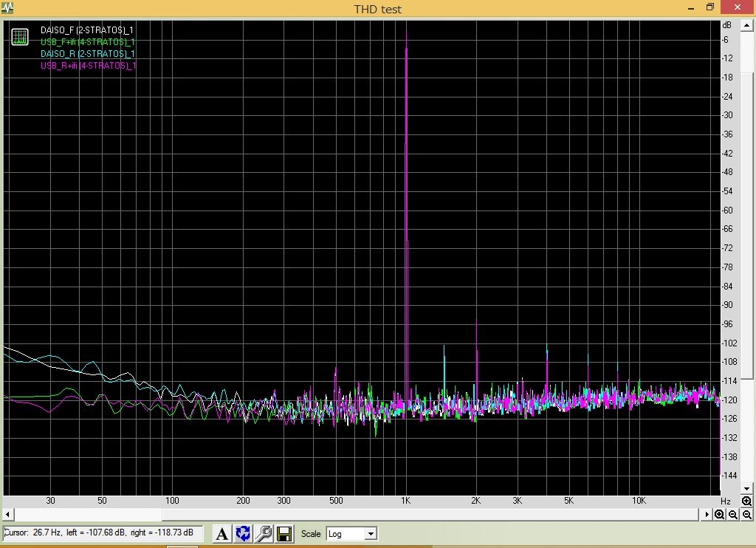The height and width of the screenshot is (548, 756).
Task: Click the zoom magnifier right of horizontal scrollbar arrow
Action: point(719,515)
